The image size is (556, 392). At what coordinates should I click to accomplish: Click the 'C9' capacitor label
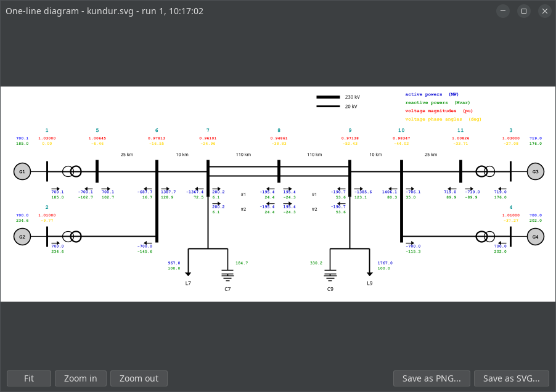point(330,289)
